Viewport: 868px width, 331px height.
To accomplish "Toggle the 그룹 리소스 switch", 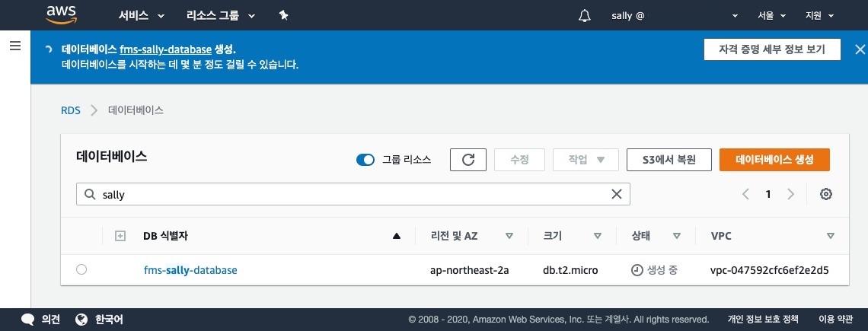I will pyautogui.click(x=365, y=160).
